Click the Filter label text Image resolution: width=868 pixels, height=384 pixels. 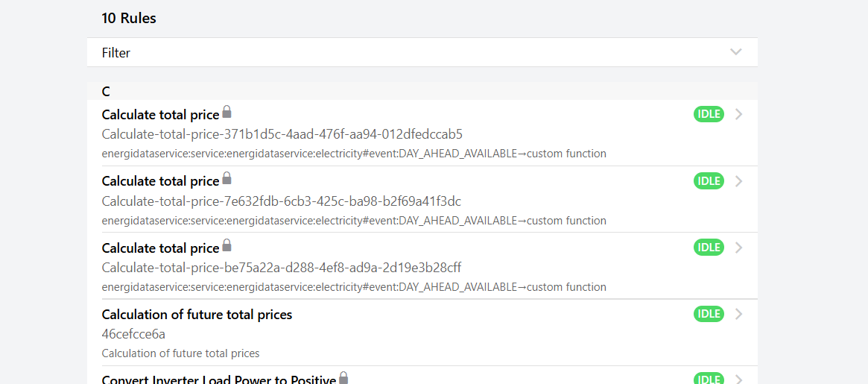click(x=116, y=53)
